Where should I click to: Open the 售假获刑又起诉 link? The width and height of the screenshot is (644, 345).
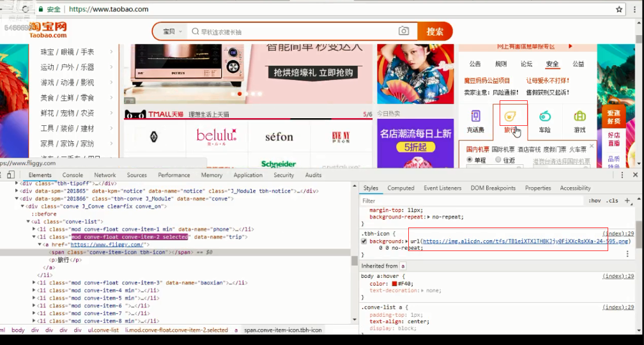click(548, 93)
